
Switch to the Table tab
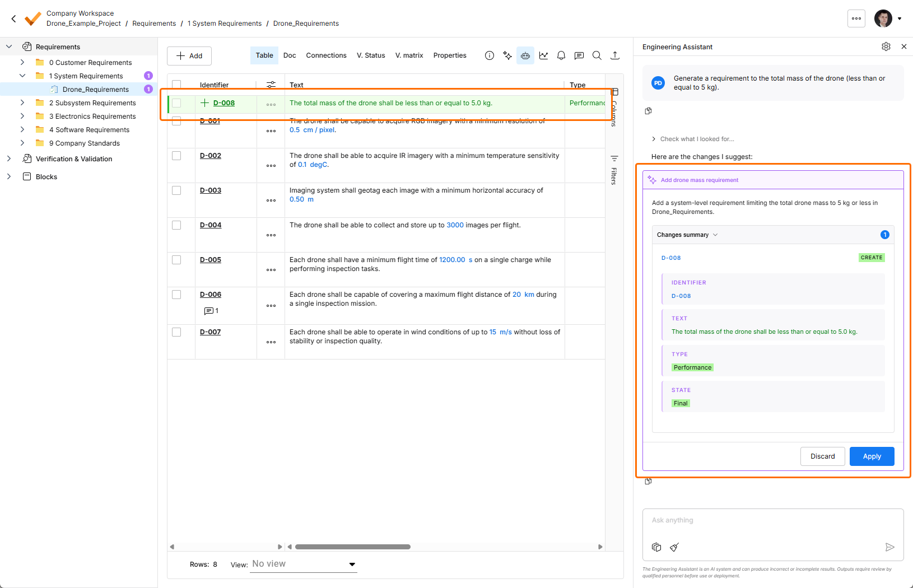coord(264,55)
